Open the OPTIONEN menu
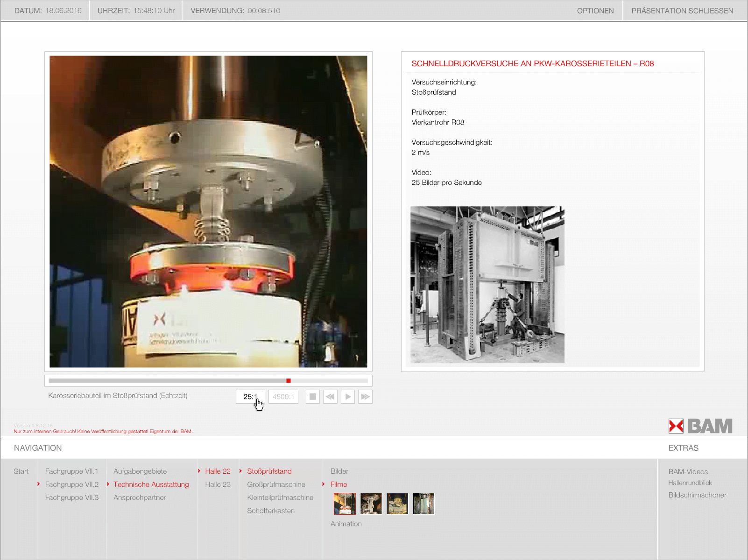Viewport: 748px width, 560px height. pos(595,11)
